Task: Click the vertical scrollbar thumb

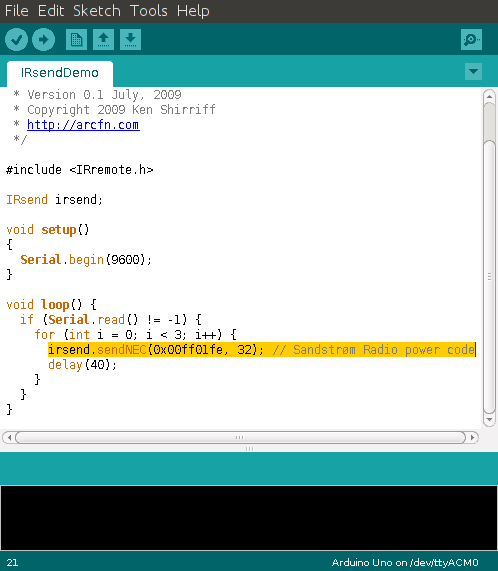Action: 489,277
